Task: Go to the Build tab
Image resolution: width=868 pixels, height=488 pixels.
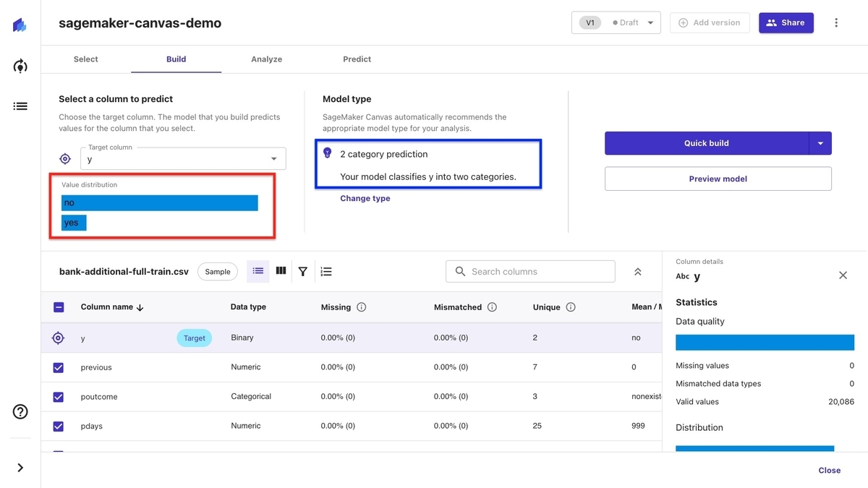Action: tap(176, 59)
